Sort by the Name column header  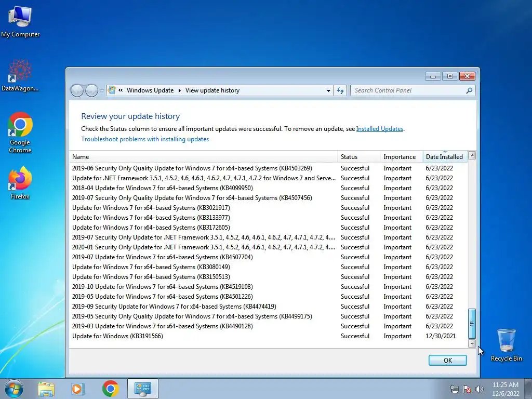coord(203,157)
